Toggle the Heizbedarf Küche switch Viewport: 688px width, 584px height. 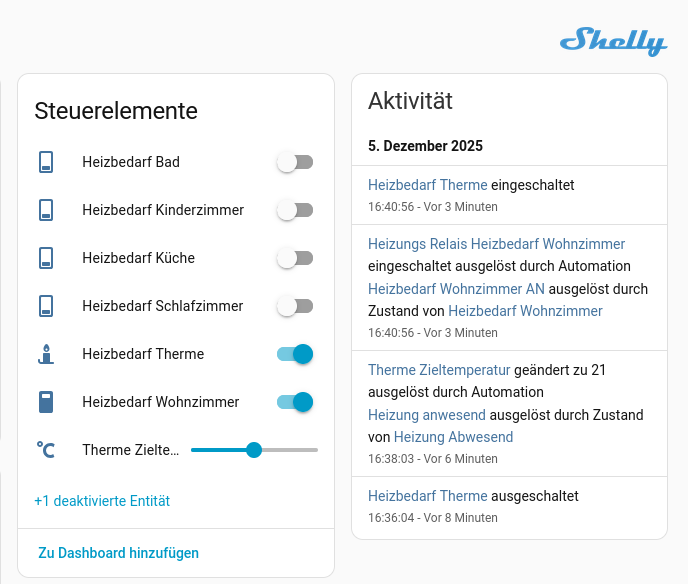click(x=295, y=258)
